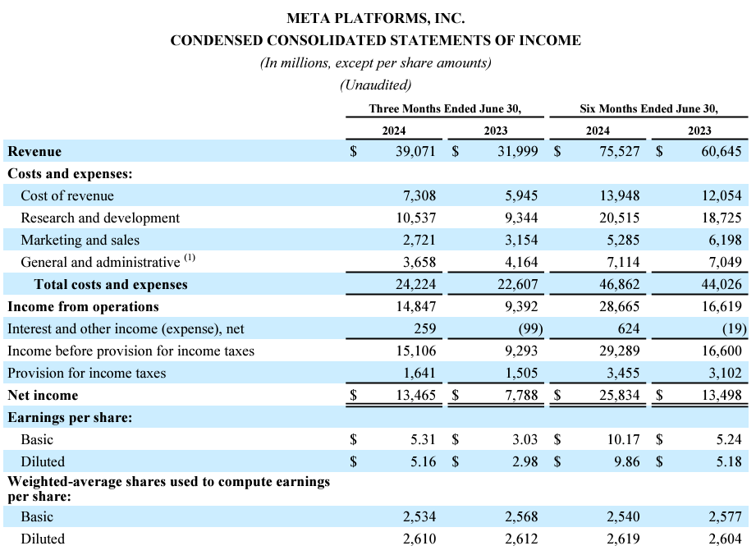Screen dimensions: 756x555
Task: Click the (1) footnote superscript
Action: [190, 258]
